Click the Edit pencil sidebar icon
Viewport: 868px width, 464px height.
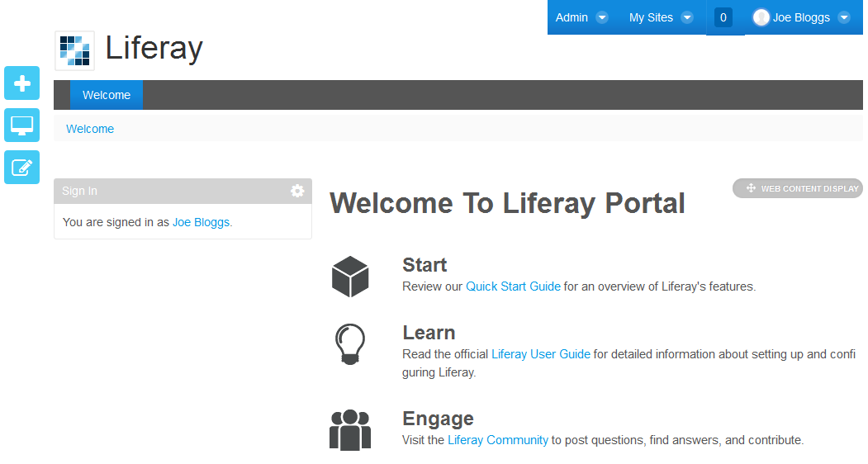22,168
